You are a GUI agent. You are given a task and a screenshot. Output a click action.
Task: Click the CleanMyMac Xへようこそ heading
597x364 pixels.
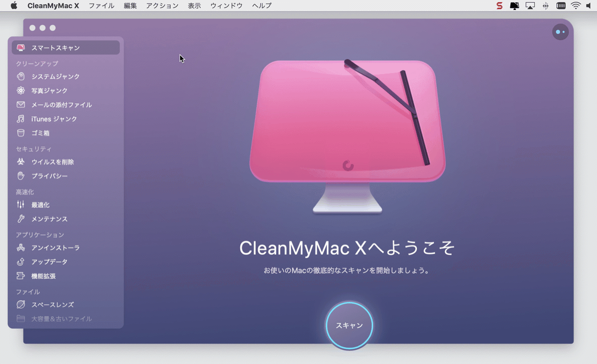pos(347,248)
